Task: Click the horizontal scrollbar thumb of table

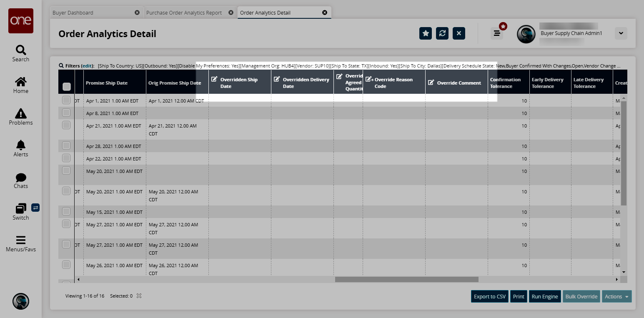Action: [x=406, y=279]
